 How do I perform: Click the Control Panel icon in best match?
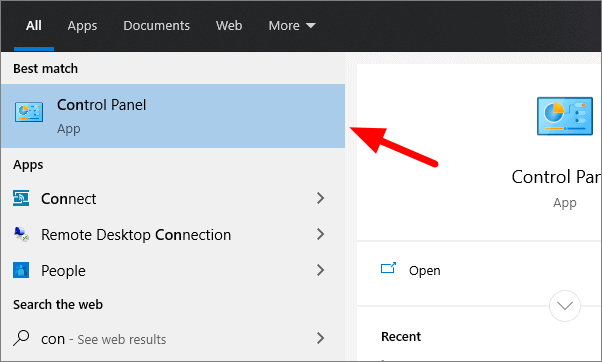[29, 112]
